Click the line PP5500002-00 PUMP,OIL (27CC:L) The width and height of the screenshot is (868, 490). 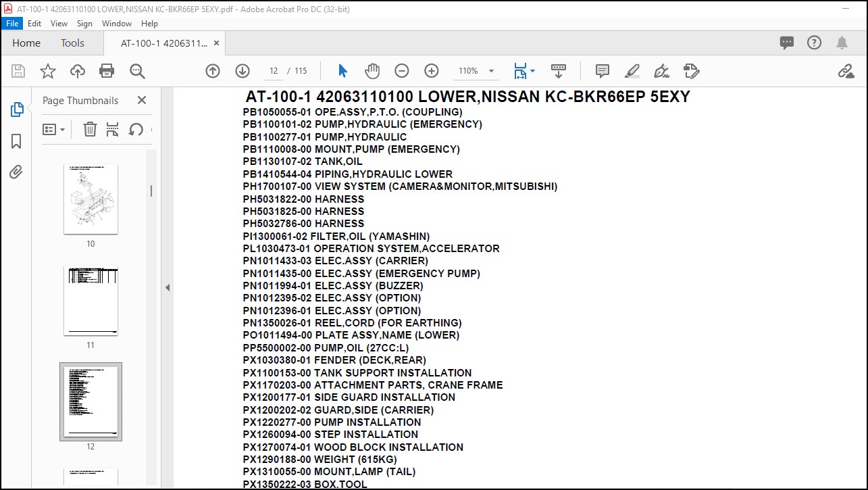point(326,348)
